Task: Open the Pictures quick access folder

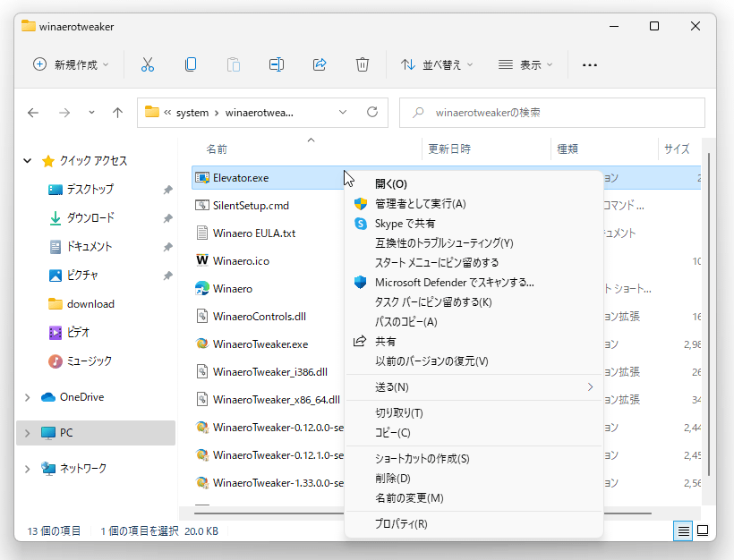Action: tap(82, 276)
